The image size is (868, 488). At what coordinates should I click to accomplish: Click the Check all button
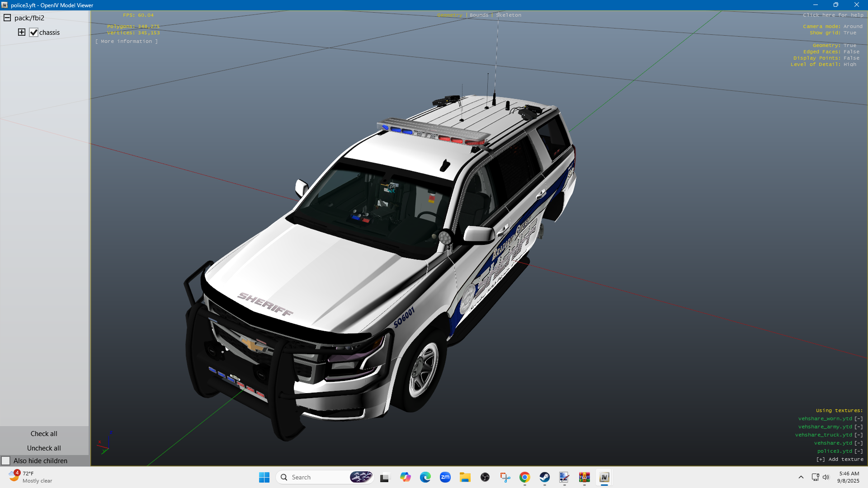click(x=44, y=433)
